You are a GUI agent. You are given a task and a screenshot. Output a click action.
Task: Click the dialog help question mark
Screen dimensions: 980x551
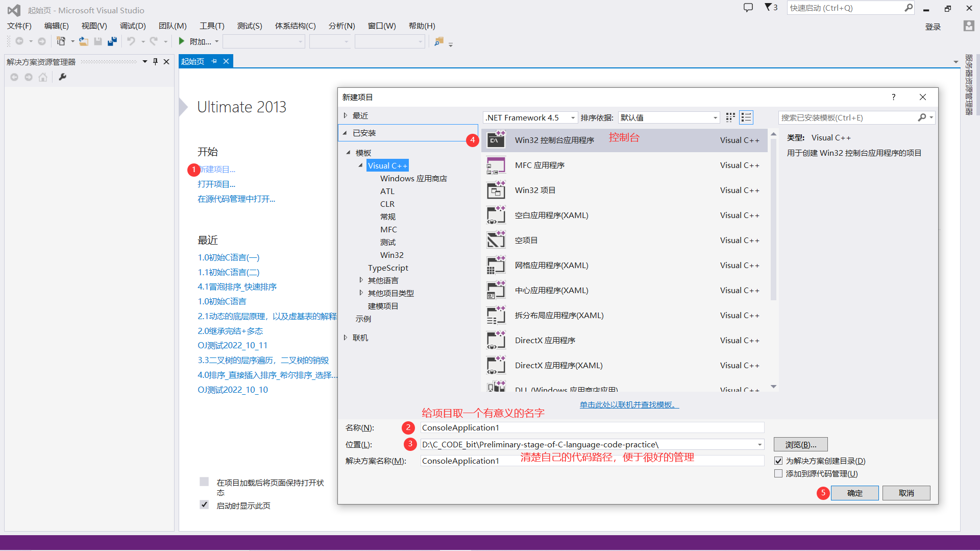(893, 97)
